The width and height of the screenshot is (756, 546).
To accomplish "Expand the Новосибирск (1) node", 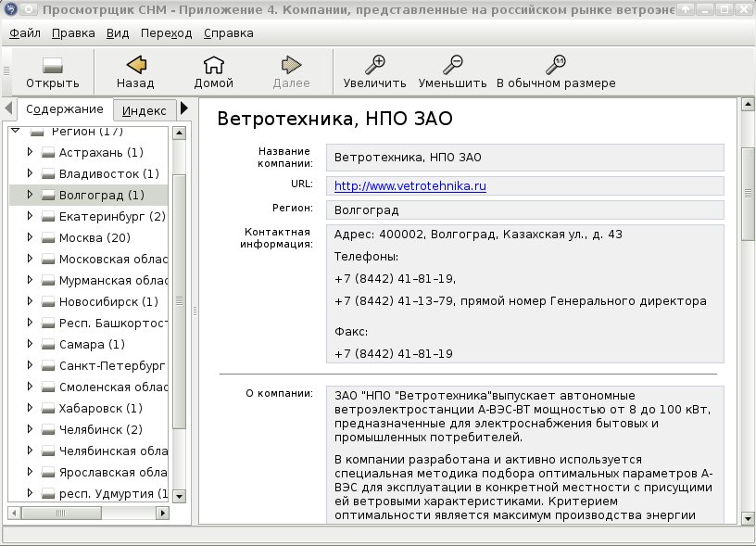I will [x=30, y=301].
